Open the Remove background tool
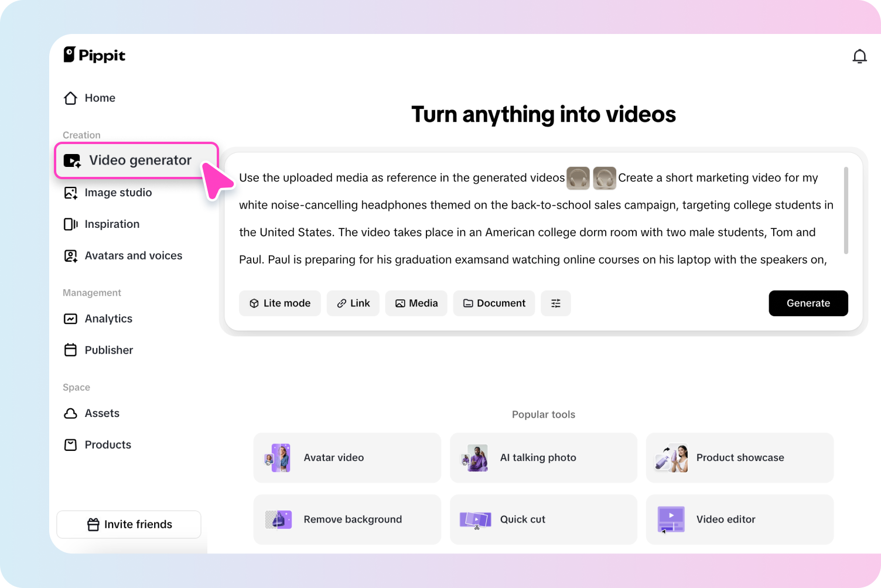 pyautogui.click(x=347, y=519)
